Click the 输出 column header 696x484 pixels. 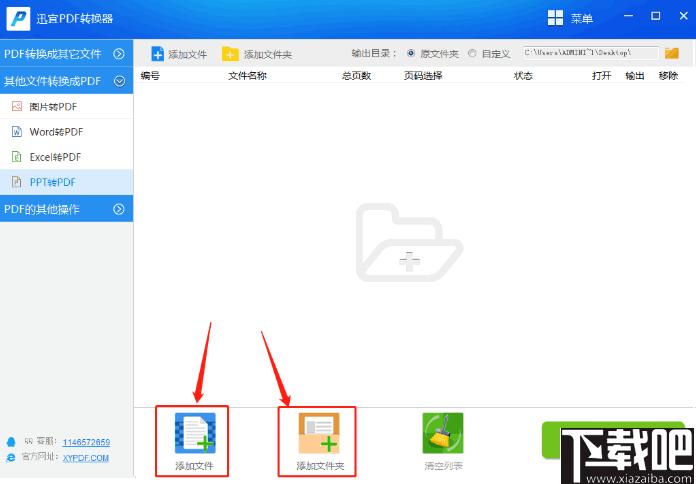click(x=635, y=75)
